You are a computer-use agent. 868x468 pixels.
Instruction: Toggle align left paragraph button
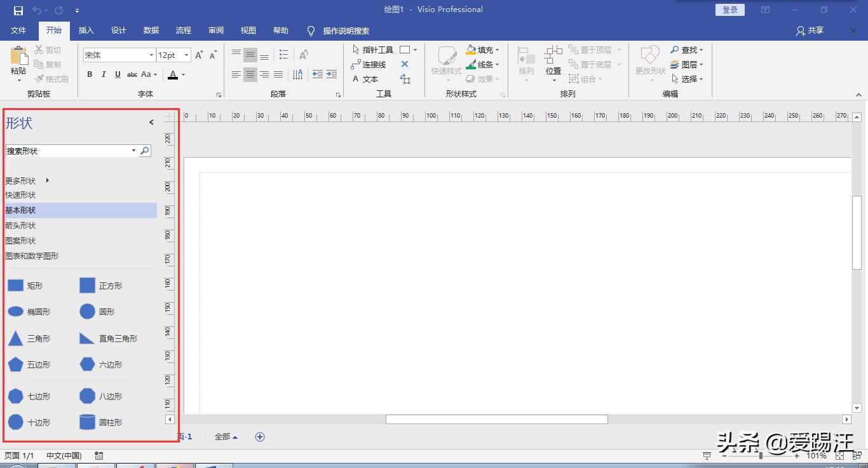[236, 74]
